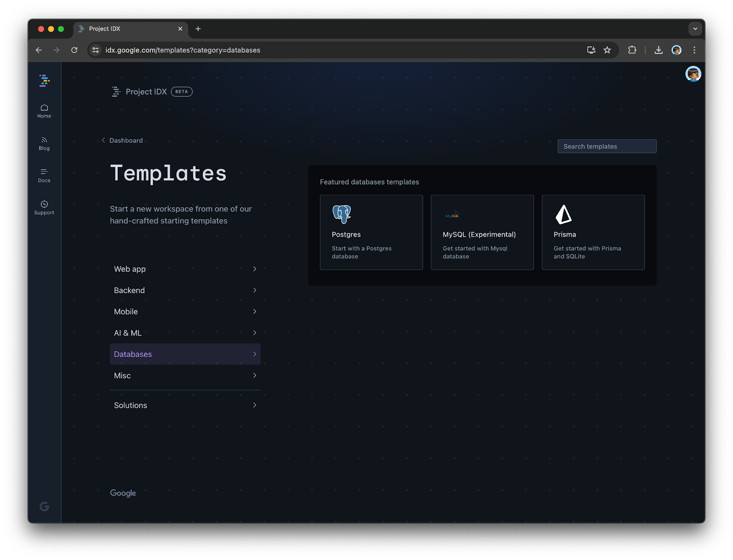
Task: Go back to Dashboard
Action: tap(122, 140)
